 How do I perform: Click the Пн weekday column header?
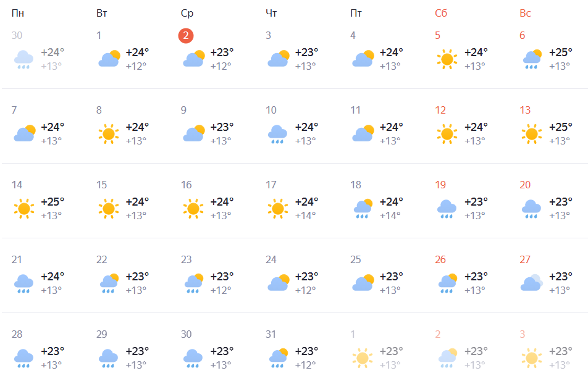[18, 13]
